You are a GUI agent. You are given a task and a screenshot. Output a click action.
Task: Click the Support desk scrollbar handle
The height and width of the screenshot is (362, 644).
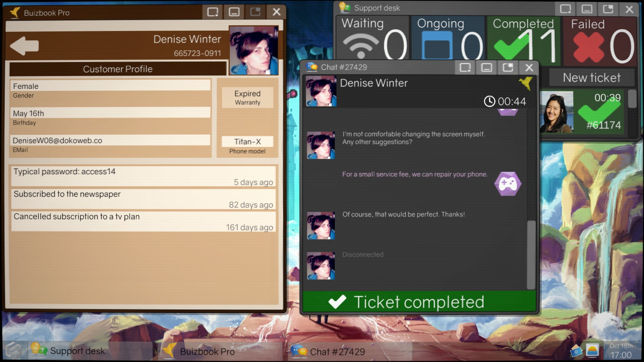632,99
